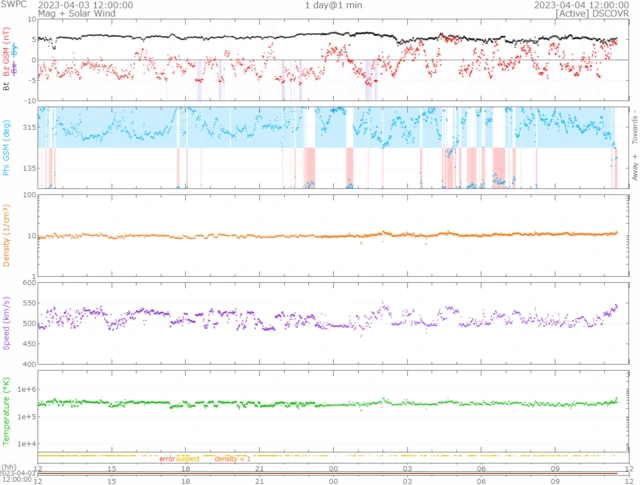Click the 'suspect' legend entry

pyautogui.click(x=188, y=458)
